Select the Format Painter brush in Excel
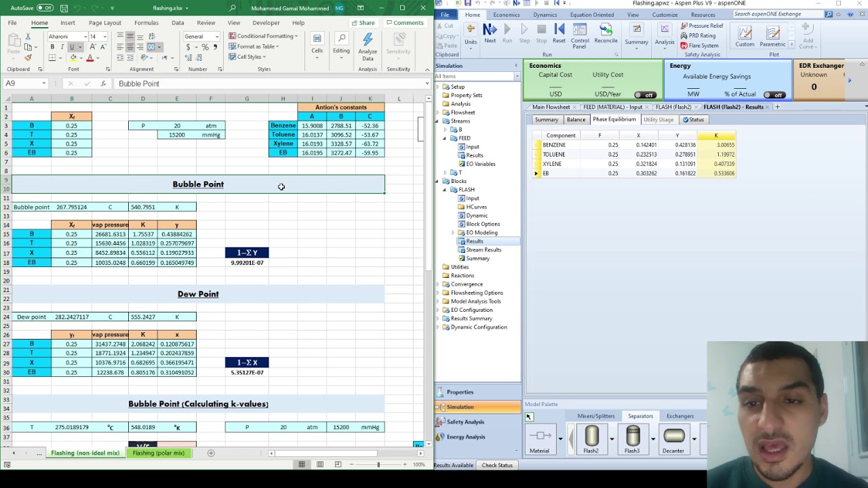 click(28, 58)
